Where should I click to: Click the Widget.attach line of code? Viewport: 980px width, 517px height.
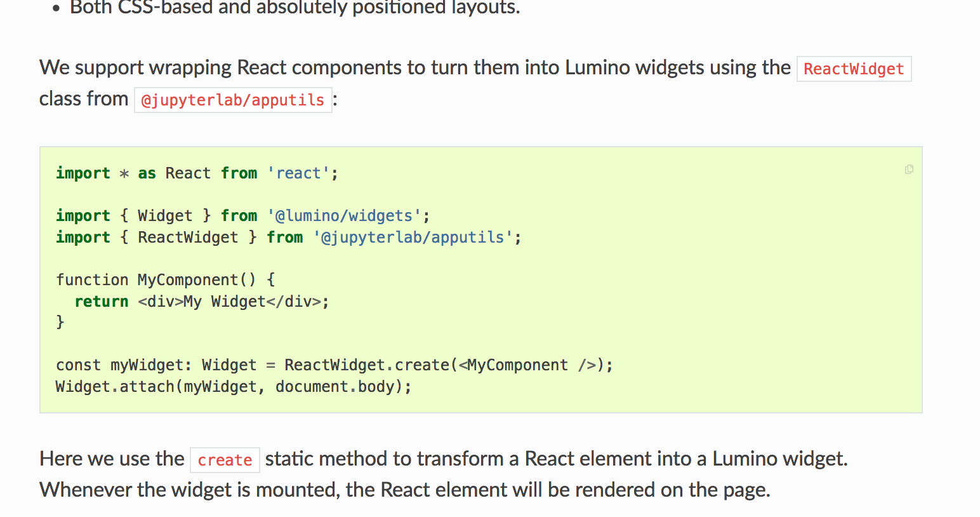(x=232, y=386)
